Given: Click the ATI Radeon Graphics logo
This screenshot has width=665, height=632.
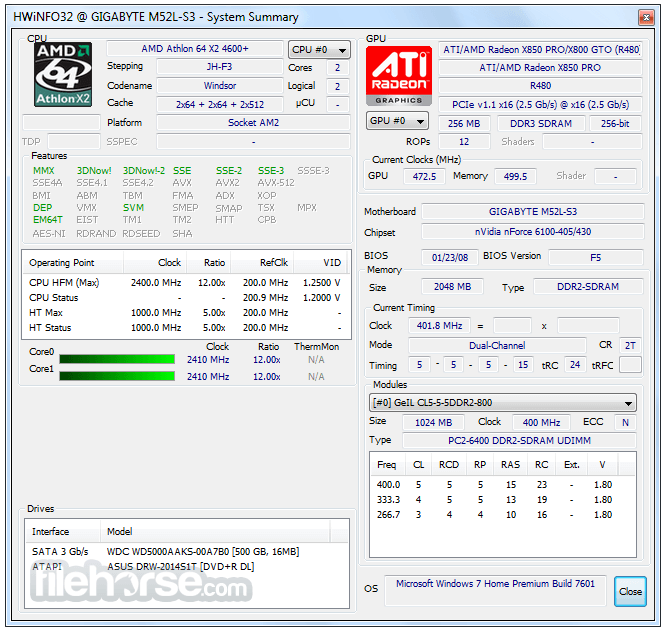Looking at the screenshot, I should pos(399,76).
